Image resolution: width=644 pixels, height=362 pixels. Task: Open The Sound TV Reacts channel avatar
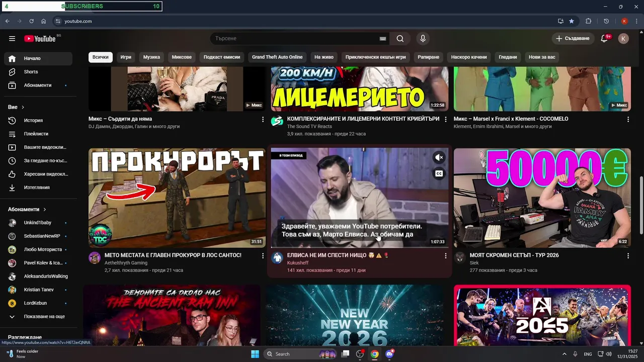click(x=277, y=121)
